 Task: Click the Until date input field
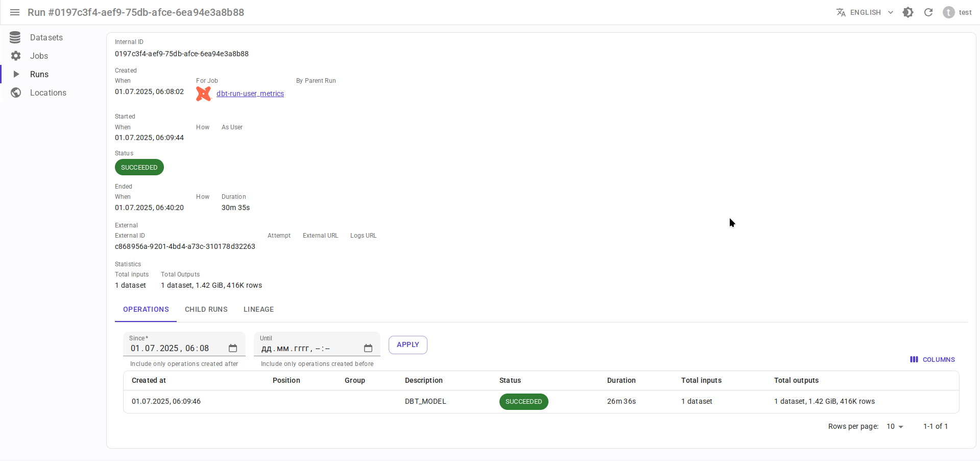pos(306,349)
